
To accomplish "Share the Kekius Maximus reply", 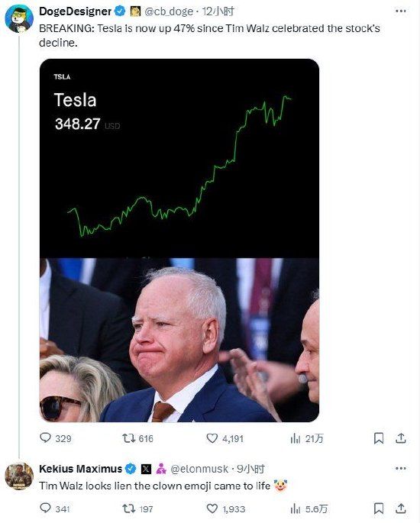I will (401, 508).
